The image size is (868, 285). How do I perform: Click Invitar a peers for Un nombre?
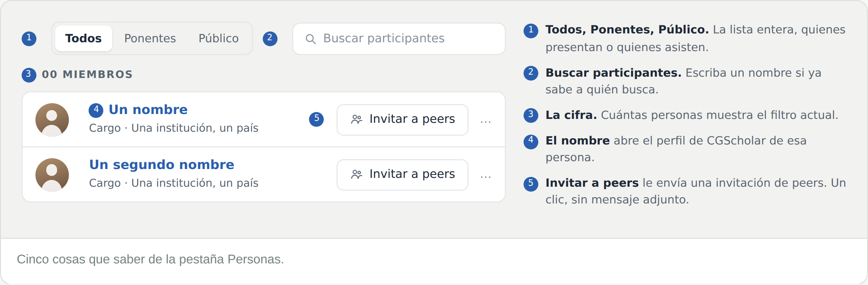[x=402, y=120]
